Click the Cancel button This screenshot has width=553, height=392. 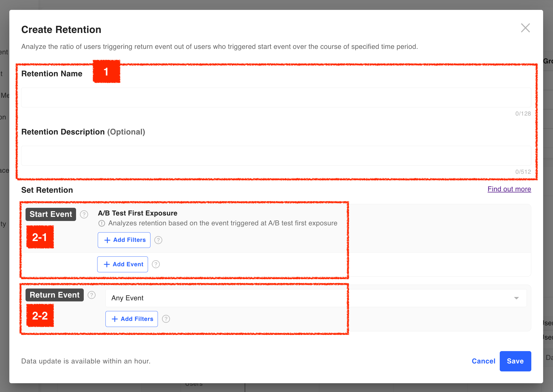tap(483, 361)
